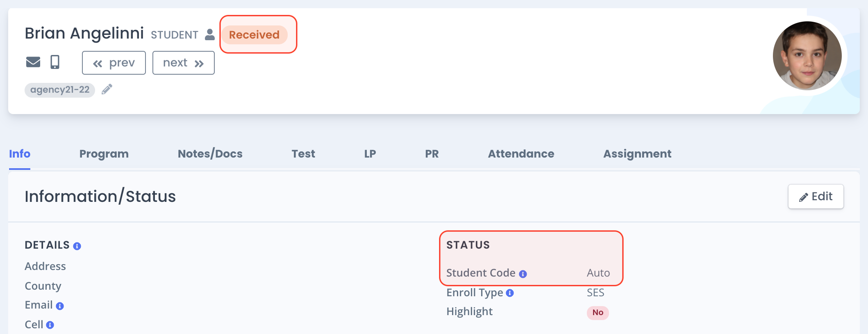Click info icon beside Enroll Type
This screenshot has width=868, height=334.
pos(510,293)
